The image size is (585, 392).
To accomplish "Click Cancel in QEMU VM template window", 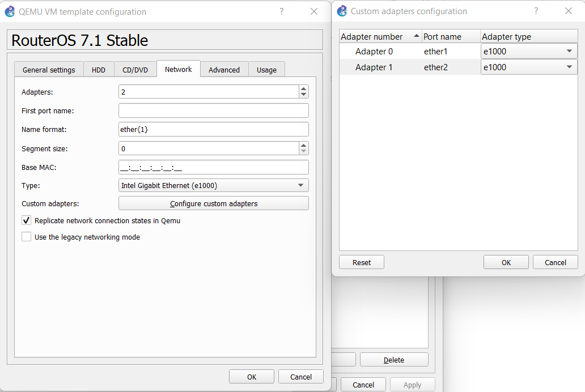I will pos(300,377).
